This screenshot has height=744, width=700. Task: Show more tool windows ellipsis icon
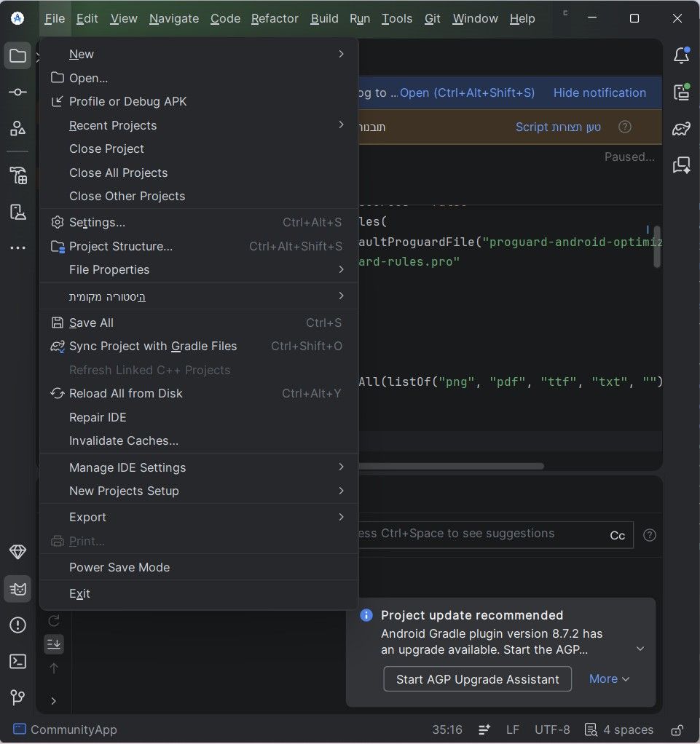(17, 248)
